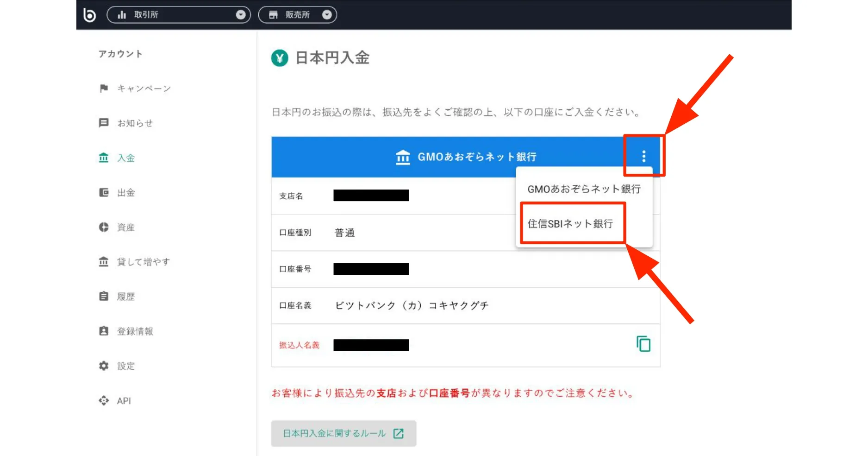Open the 取引所 dropdown in top bar
Viewport: 868px width, 456px height.
(178, 15)
